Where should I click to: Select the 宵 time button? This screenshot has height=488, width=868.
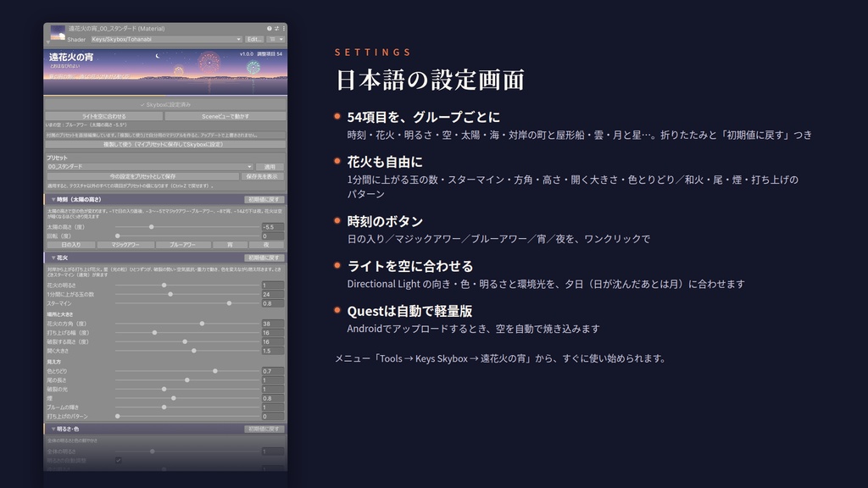(x=230, y=245)
